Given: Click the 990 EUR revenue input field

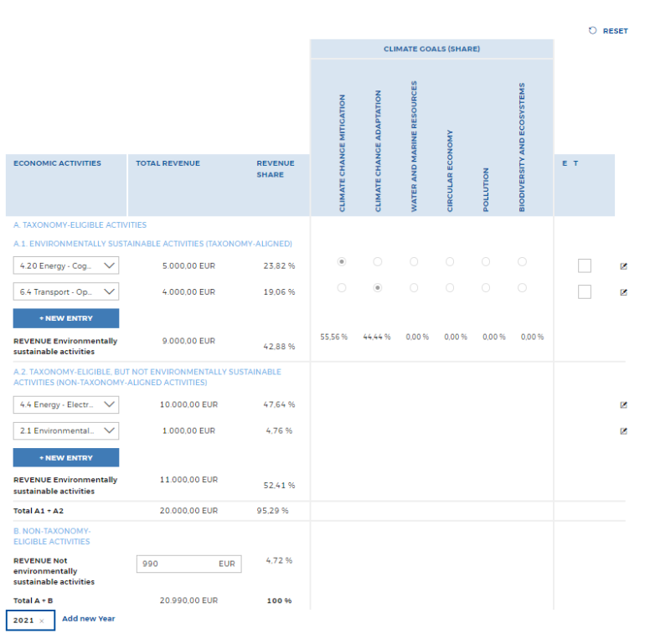Looking at the screenshot, I should click(x=189, y=564).
